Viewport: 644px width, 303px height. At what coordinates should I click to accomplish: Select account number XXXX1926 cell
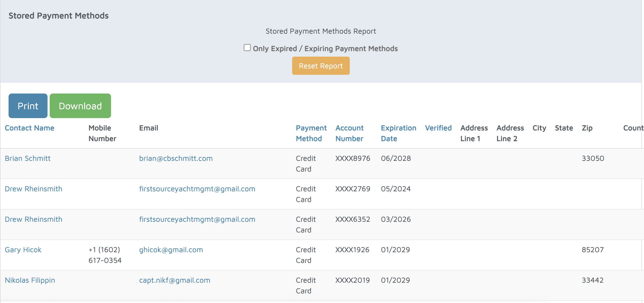pyautogui.click(x=352, y=250)
